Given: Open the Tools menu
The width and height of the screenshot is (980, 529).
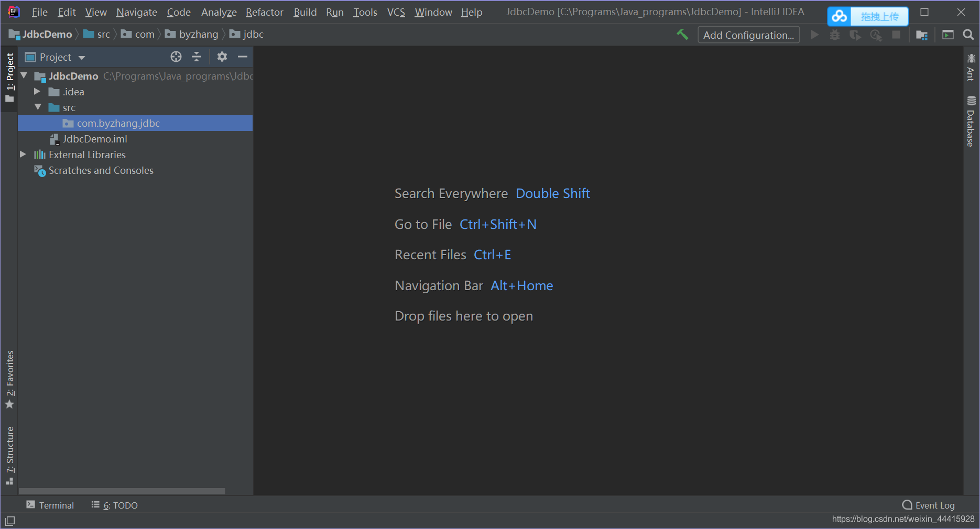Looking at the screenshot, I should [365, 12].
